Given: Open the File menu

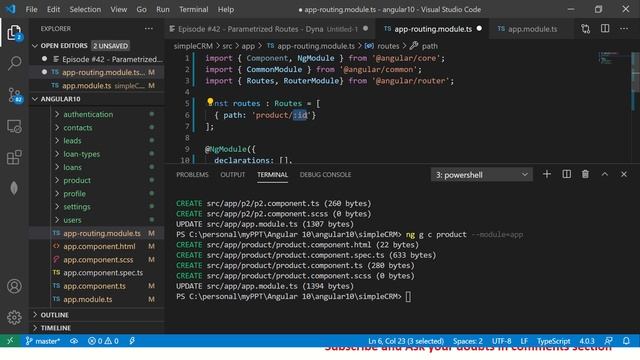Looking at the screenshot, I should pos(31,9).
